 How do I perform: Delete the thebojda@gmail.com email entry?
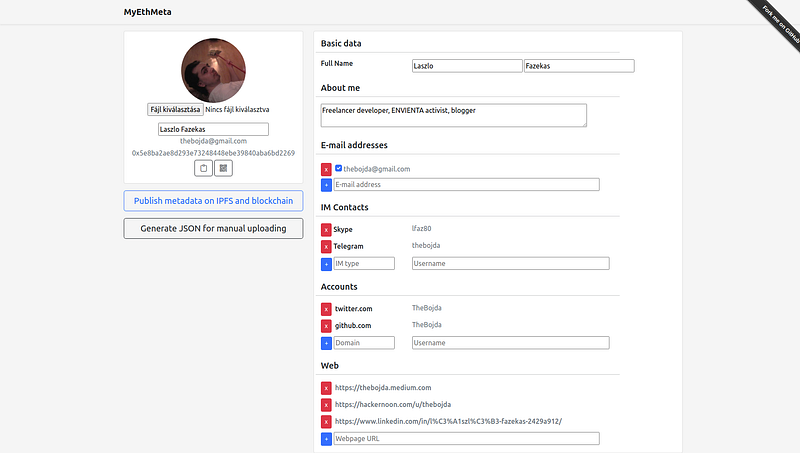coord(326,169)
